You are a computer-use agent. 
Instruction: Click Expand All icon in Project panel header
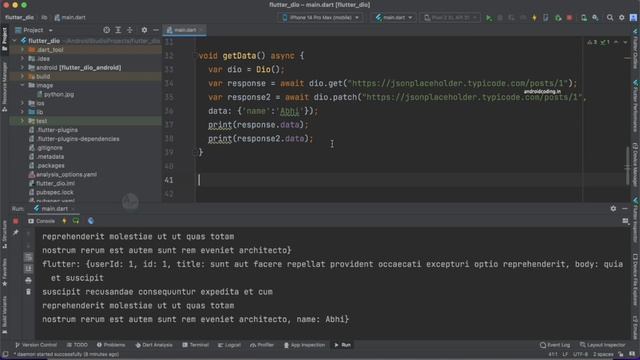pos(118,30)
